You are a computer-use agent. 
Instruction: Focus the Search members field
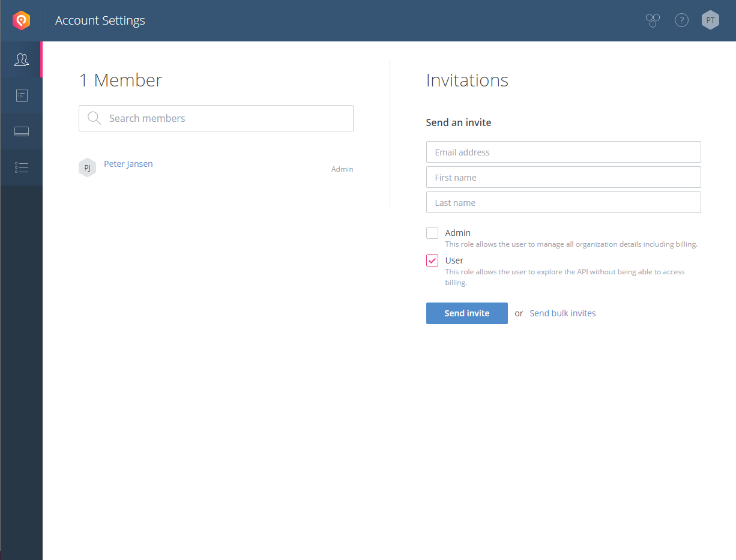(216, 118)
